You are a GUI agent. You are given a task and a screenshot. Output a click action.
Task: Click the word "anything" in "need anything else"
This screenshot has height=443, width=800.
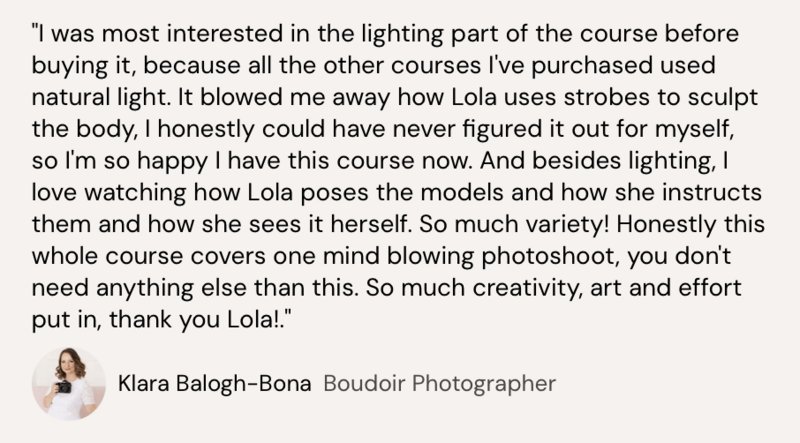[144, 287]
